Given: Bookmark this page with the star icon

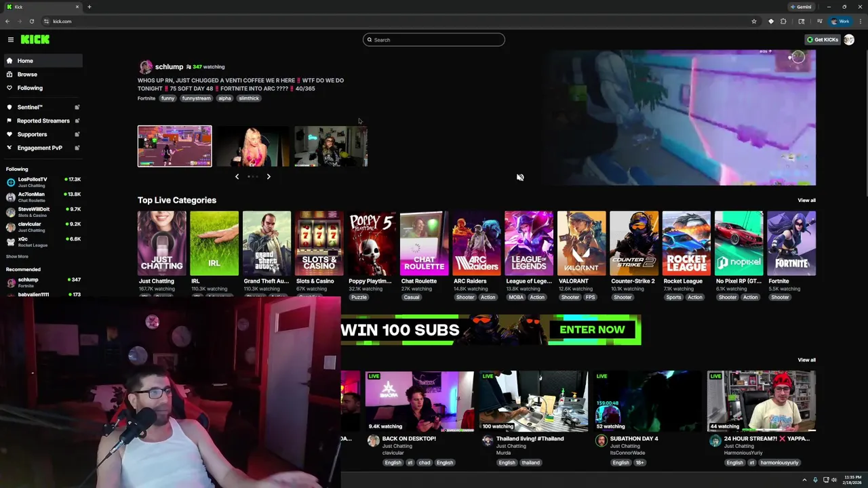Looking at the screenshot, I should (753, 22).
